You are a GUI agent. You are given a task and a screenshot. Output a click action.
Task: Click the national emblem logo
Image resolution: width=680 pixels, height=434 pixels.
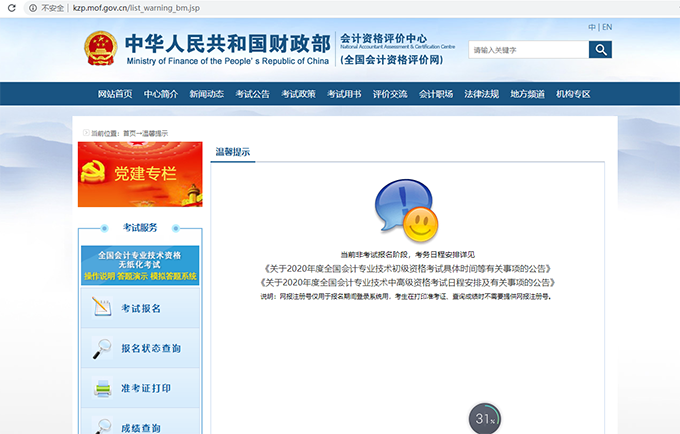coord(101,47)
